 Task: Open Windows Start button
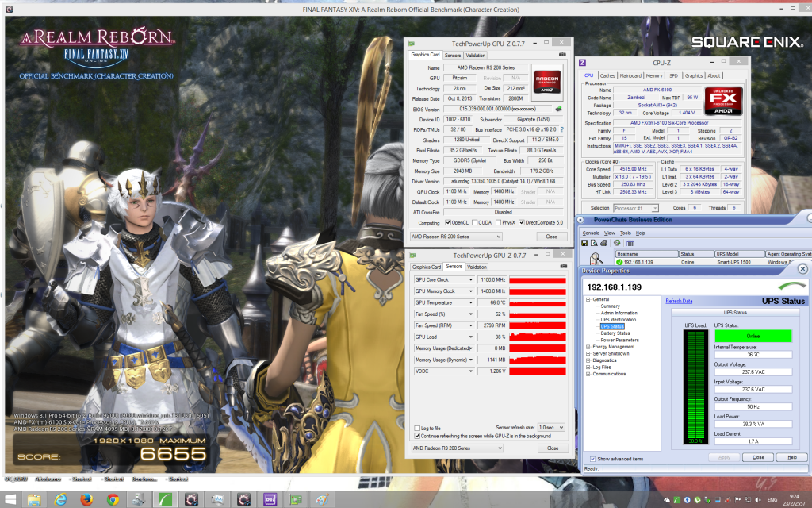10,500
